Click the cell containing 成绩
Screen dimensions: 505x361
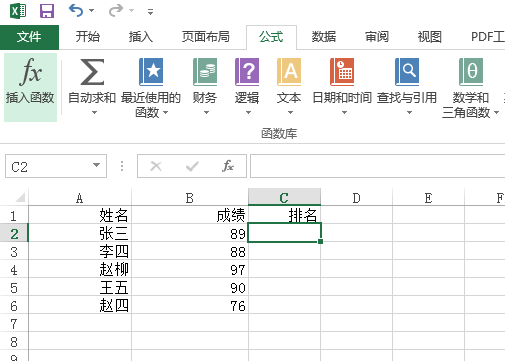tap(190, 215)
